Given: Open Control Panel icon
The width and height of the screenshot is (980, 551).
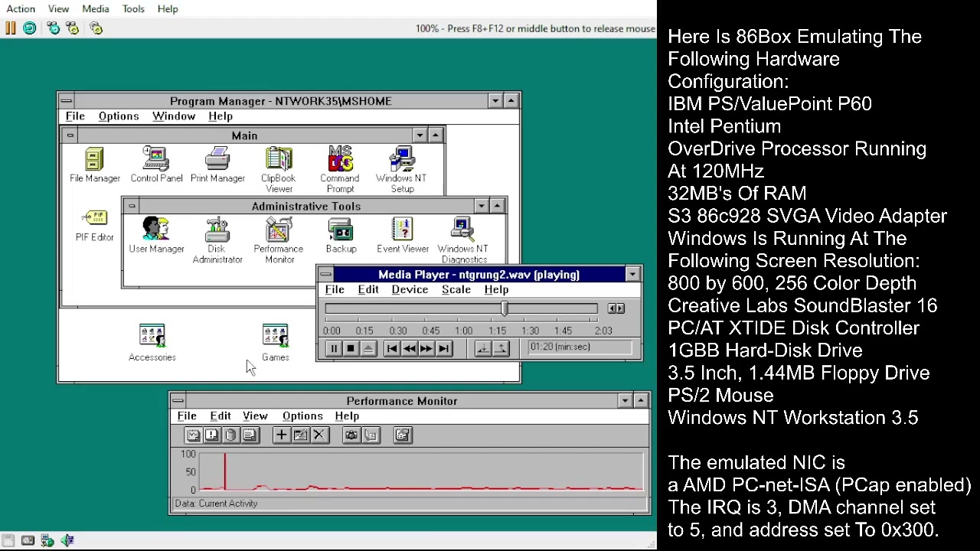Looking at the screenshot, I should pyautogui.click(x=156, y=165).
